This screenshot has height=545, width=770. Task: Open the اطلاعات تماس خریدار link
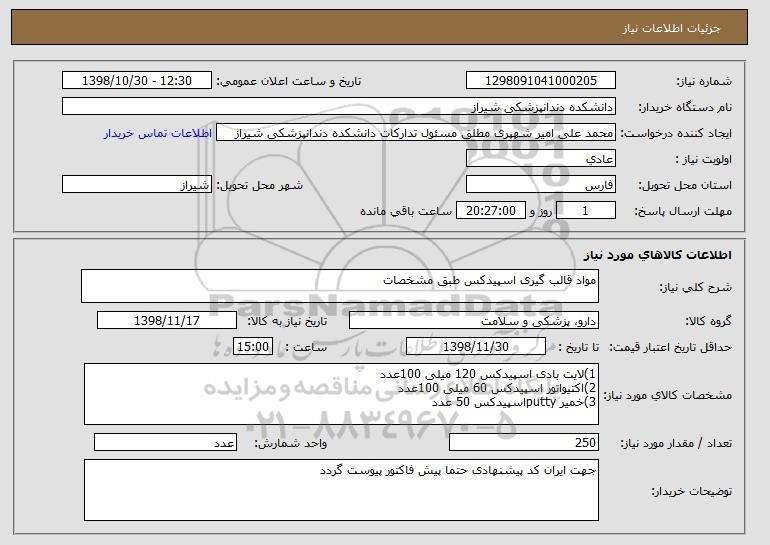click(158, 133)
